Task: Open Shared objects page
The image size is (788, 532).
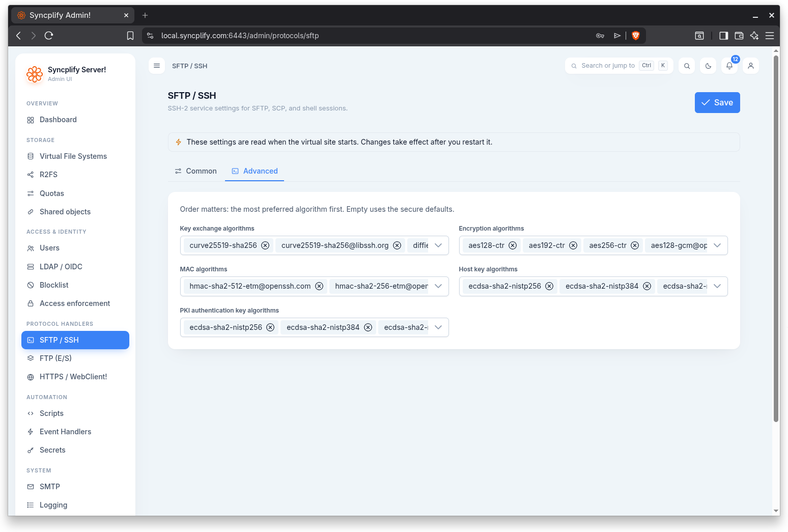Action: (x=75, y=212)
